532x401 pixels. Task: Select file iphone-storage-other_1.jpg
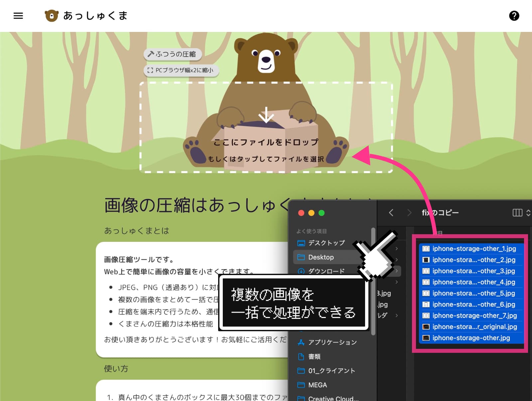(x=471, y=249)
